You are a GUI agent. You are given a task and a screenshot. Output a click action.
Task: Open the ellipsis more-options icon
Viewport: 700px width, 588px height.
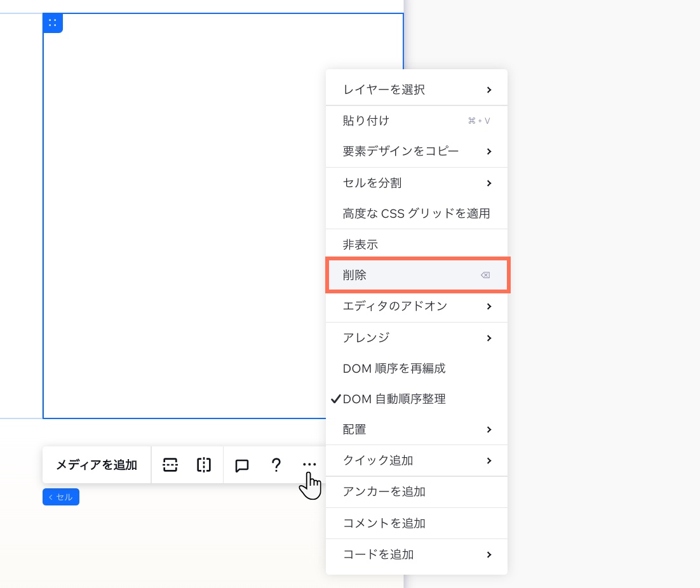pyautogui.click(x=309, y=464)
